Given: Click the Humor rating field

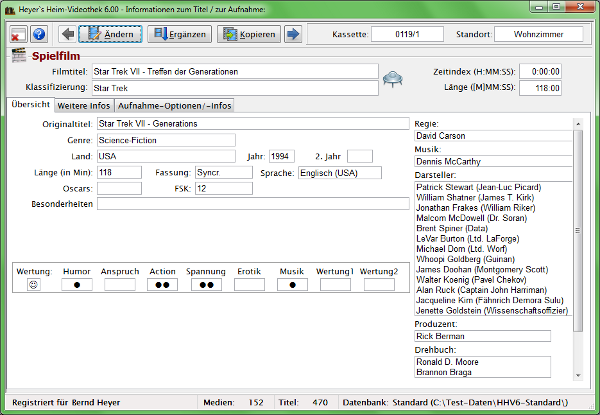Looking at the screenshot, I should pos(77,285).
